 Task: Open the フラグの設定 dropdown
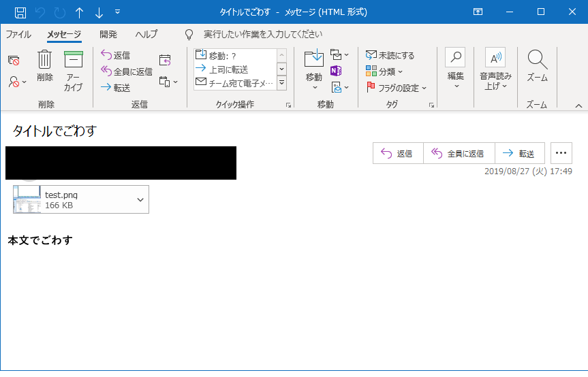coord(397,88)
